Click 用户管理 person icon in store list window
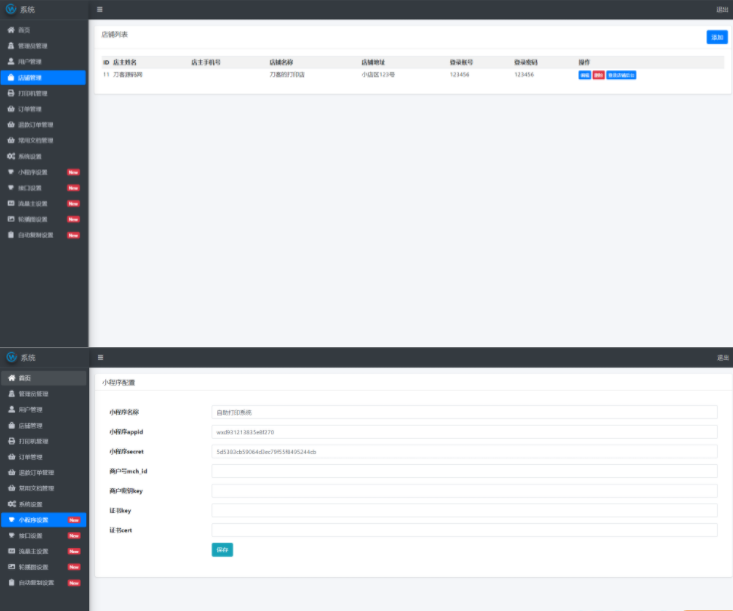Viewport: 733px width, 611px height. (11, 61)
